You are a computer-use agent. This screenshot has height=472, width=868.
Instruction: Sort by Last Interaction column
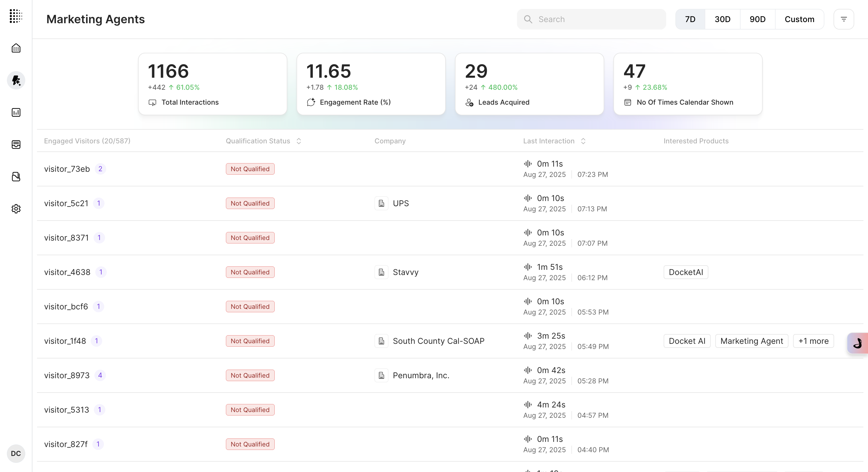click(583, 141)
